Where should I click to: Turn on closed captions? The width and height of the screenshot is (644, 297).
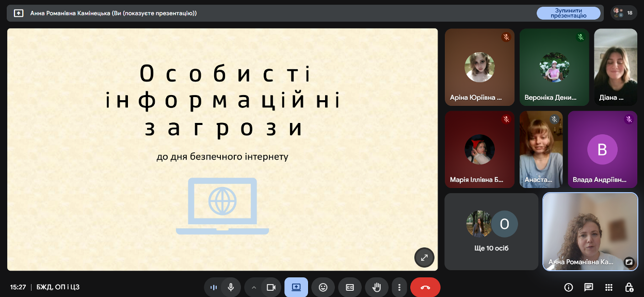pyautogui.click(x=350, y=287)
